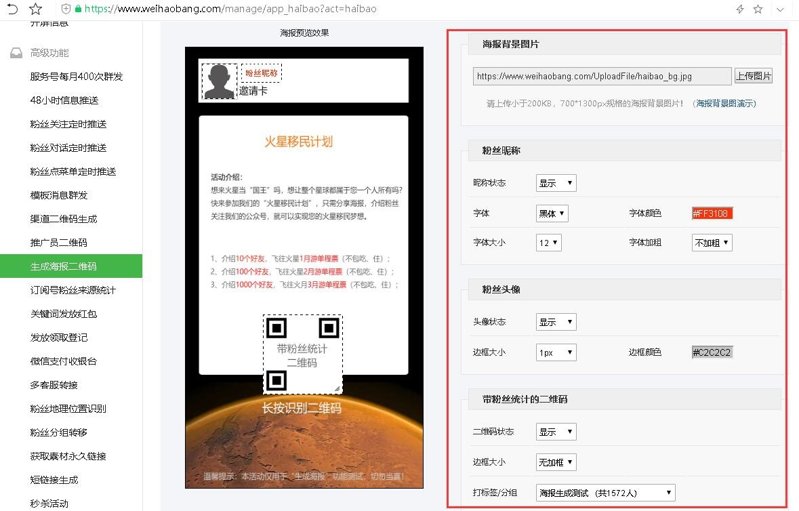Select the fan avatar placeholder in the poster preview
This screenshot has height=511, width=799.
(x=219, y=81)
